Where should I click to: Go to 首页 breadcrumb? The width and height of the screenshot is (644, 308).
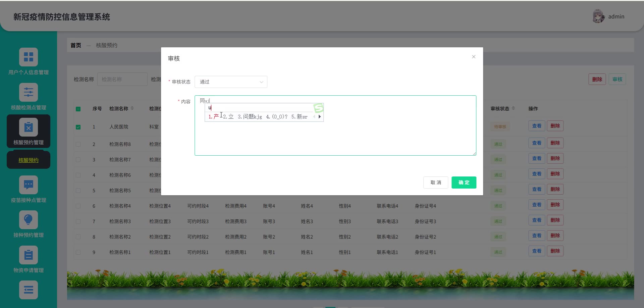click(x=76, y=45)
